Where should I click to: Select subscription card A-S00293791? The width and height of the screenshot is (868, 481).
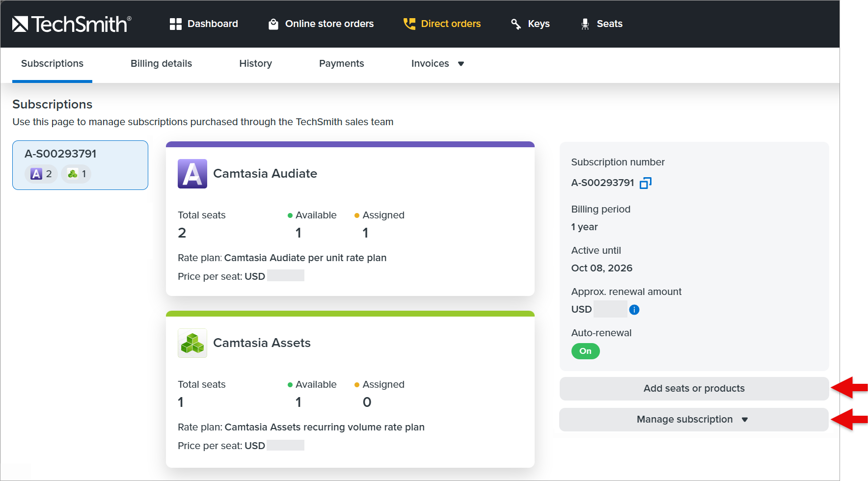tap(80, 165)
